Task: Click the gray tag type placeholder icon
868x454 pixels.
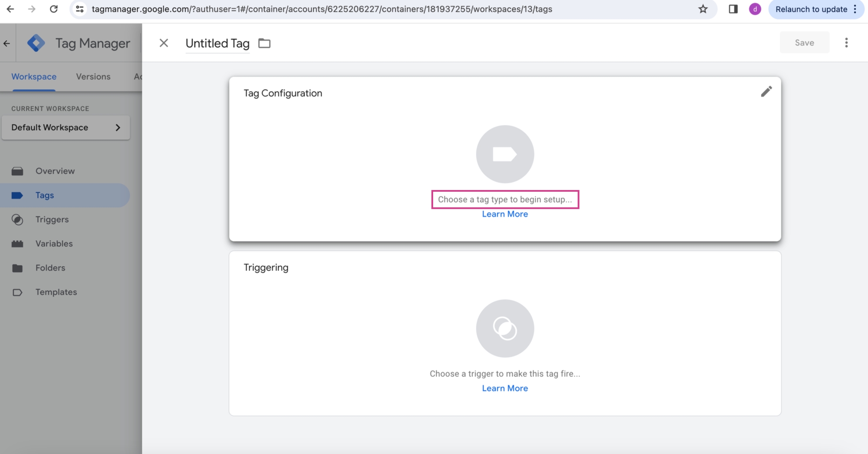Action: (505, 154)
